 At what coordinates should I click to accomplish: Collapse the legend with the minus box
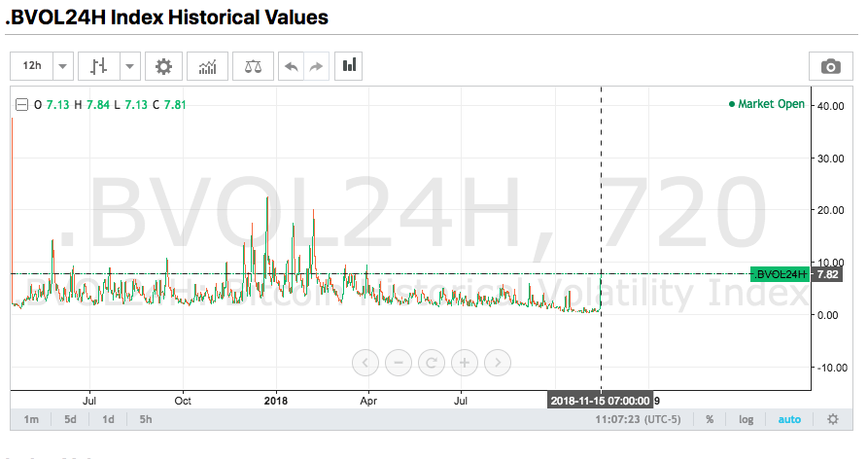coord(21,104)
